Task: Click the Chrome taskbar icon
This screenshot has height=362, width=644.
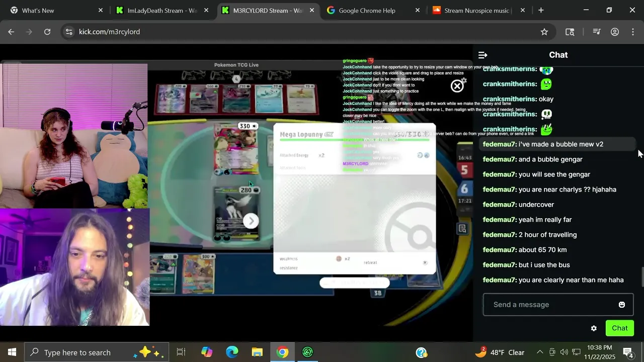Action: [282, 352]
